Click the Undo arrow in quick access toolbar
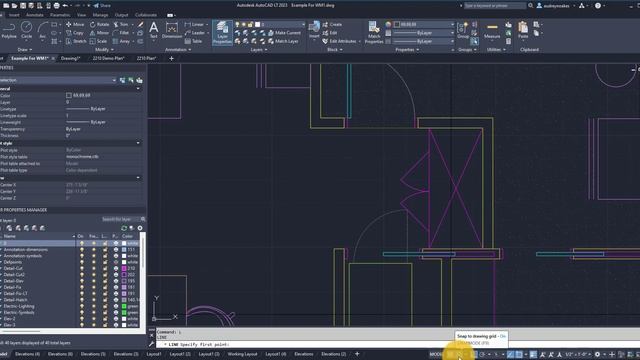This screenshot has width=640, height=360. point(65,6)
